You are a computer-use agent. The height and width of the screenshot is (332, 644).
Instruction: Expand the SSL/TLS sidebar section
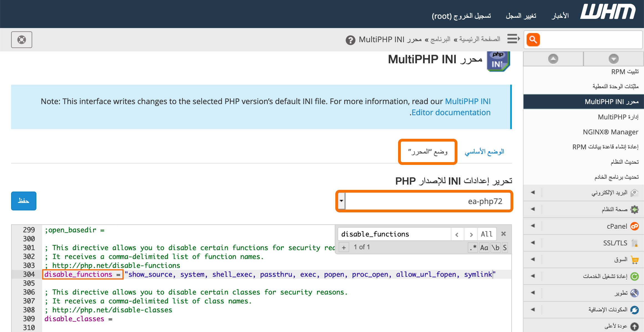pyautogui.click(x=533, y=243)
